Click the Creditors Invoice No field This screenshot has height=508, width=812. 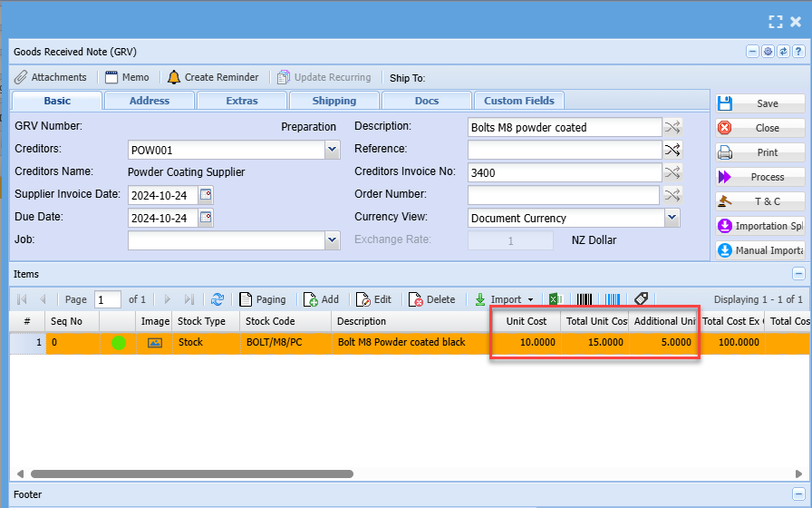pyautogui.click(x=564, y=172)
